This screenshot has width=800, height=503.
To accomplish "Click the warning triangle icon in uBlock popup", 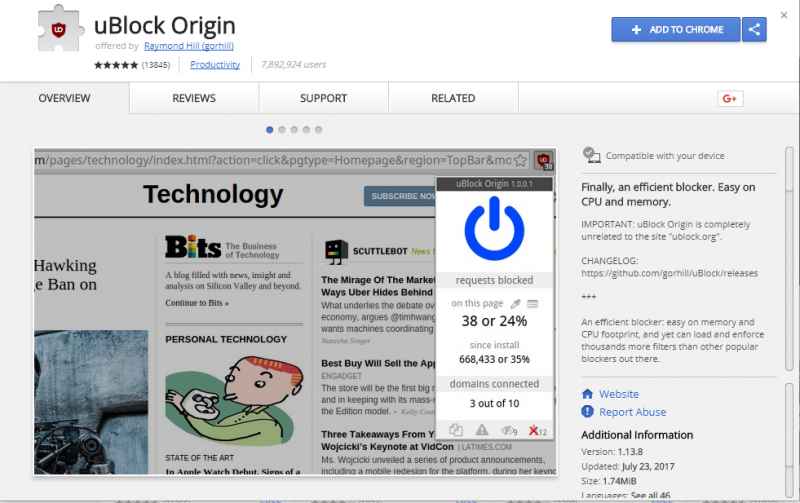I will [482, 430].
